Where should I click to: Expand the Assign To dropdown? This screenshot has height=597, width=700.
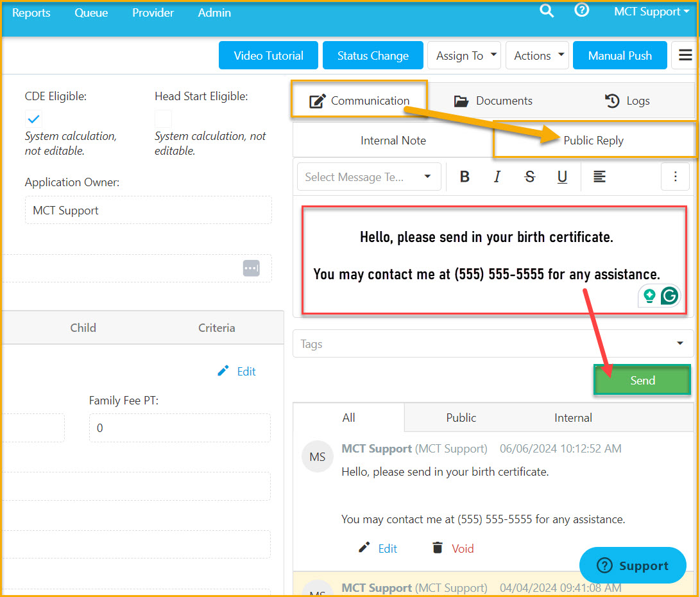464,55
